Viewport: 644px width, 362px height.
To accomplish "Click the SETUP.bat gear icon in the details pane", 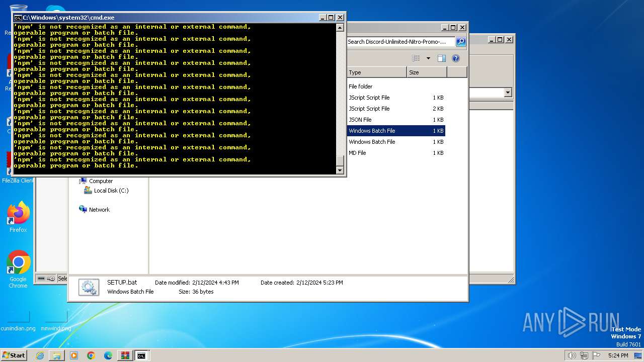I will 89,287.
